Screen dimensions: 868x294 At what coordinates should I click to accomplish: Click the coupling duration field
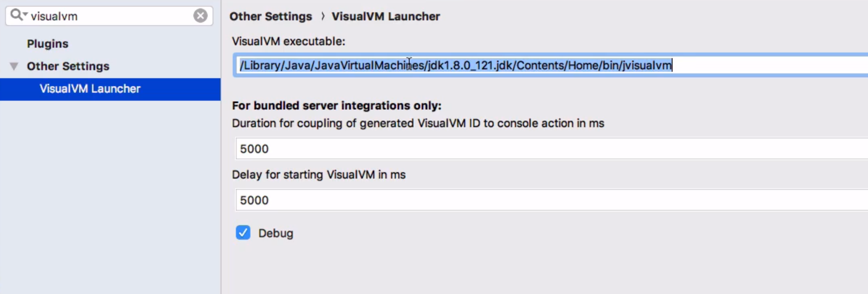pyautogui.click(x=536, y=149)
